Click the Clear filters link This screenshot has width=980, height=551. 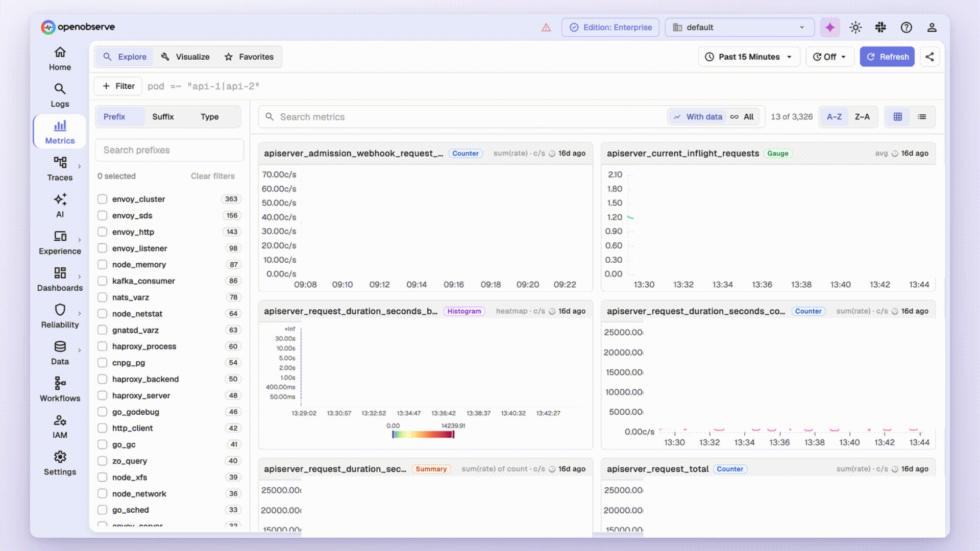point(212,176)
